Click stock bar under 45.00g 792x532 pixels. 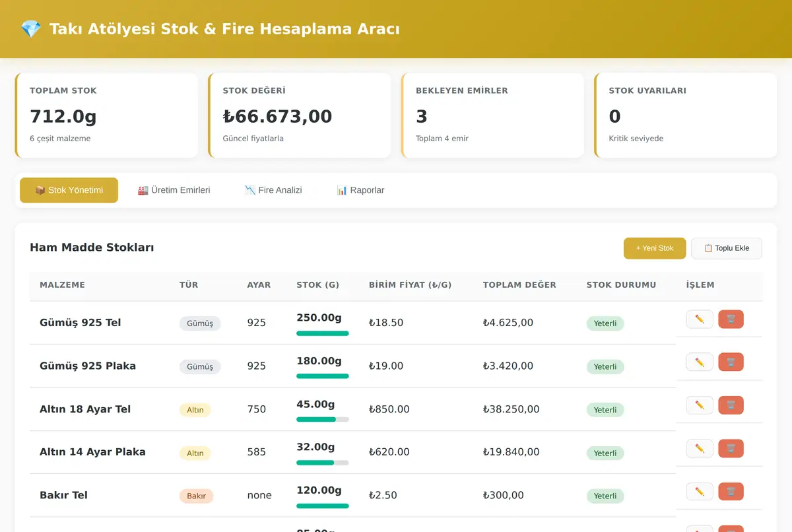[x=323, y=420]
